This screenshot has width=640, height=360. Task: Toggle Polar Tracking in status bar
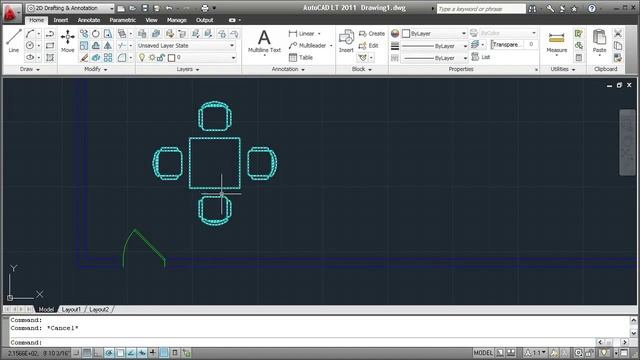[109, 353]
